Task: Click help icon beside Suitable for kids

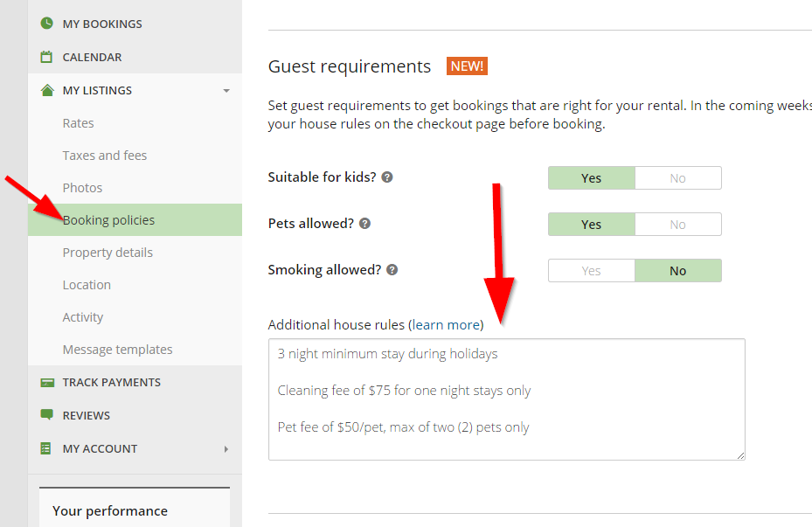Action: (387, 177)
